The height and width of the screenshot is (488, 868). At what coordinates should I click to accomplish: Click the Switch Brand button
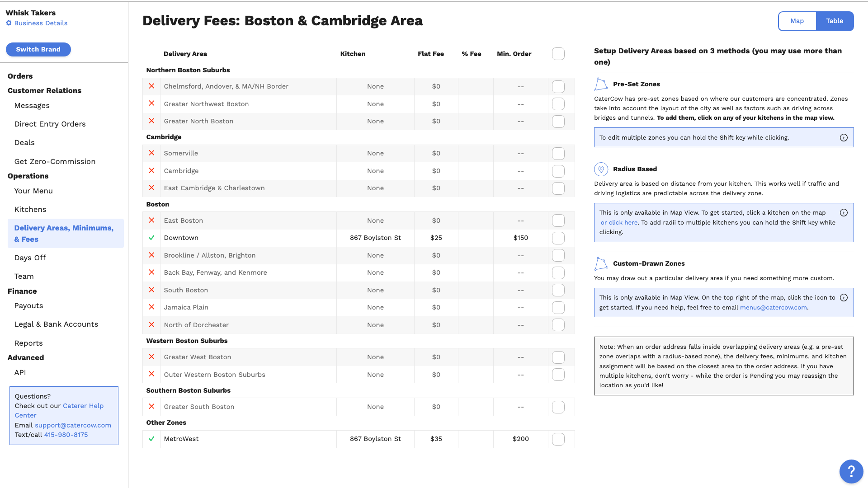click(38, 50)
